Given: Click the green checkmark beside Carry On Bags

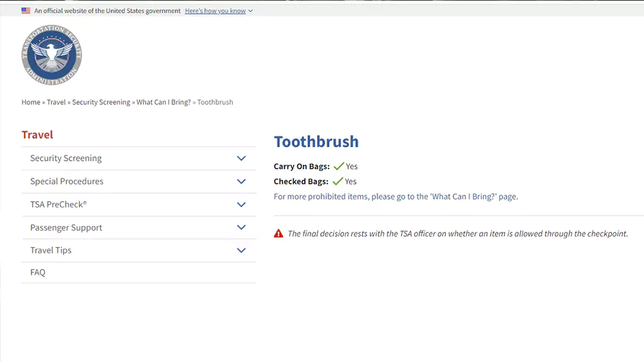Looking at the screenshot, I should pyautogui.click(x=339, y=166).
